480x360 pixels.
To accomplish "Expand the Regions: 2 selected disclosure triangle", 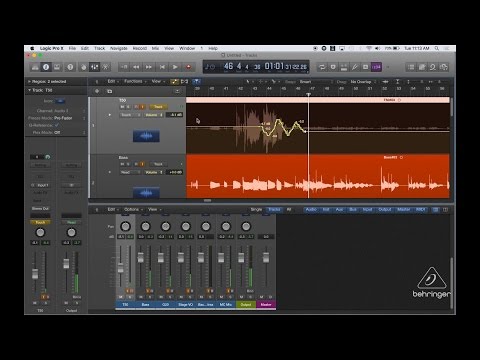I will pyautogui.click(x=29, y=81).
